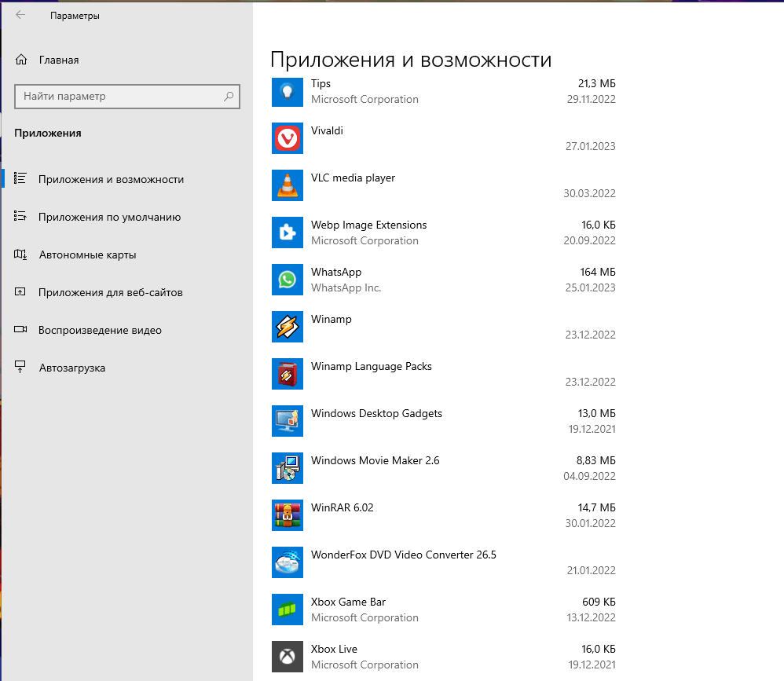Click the WinRAR 6.02 books icon

pos(288,515)
